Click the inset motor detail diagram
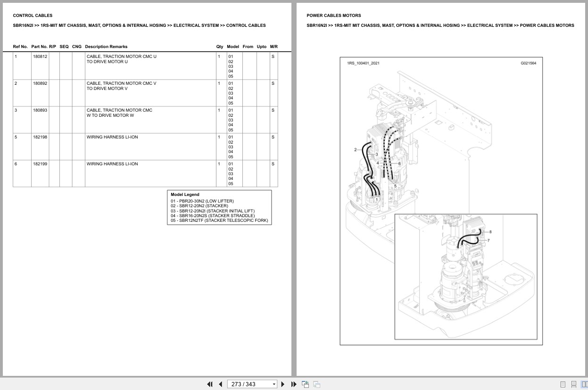 466,276
